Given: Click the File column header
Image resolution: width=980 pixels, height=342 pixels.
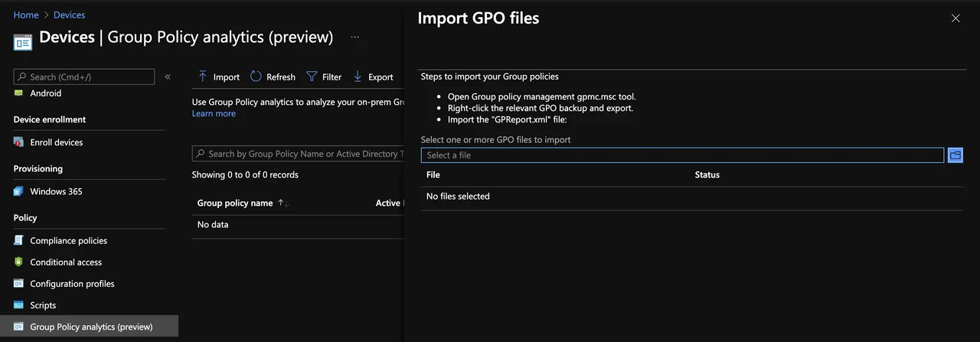Looking at the screenshot, I should click(x=433, y=174).
